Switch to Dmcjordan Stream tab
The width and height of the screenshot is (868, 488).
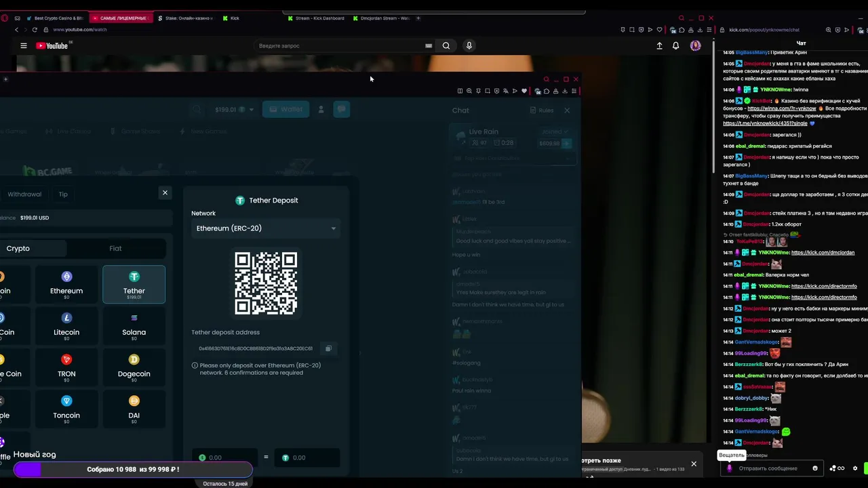[383, 18]
